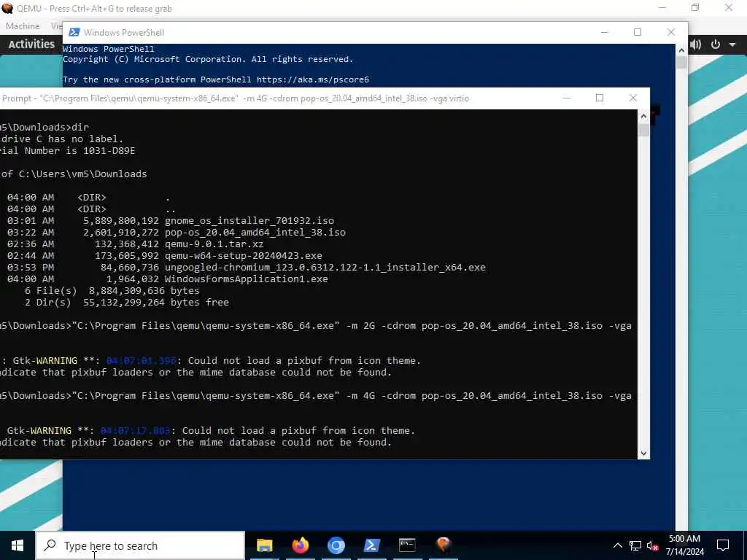This screenshot has width=747, height=560.
Task: Open the Chromium browser taskbar icon
Action: [x=336, y=545]
